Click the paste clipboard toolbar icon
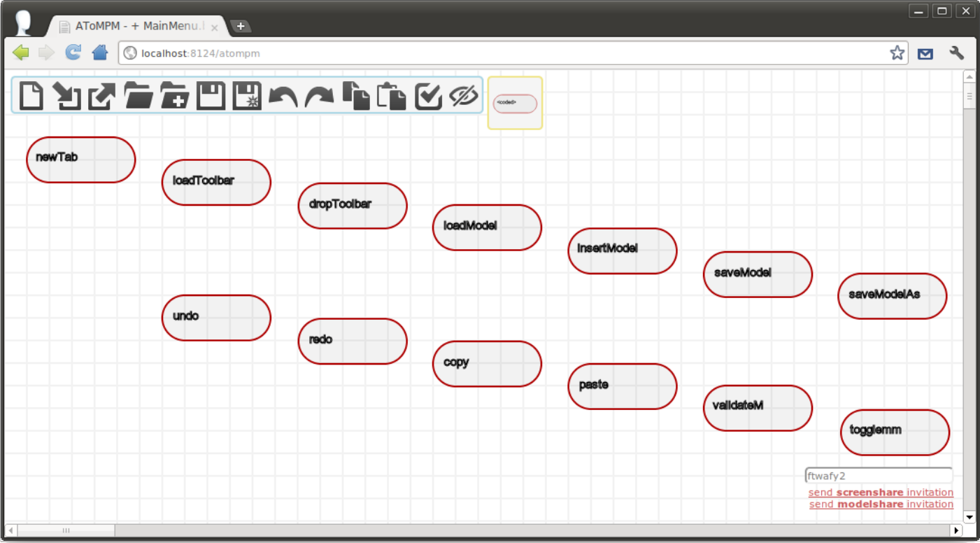 coord(392,96)
